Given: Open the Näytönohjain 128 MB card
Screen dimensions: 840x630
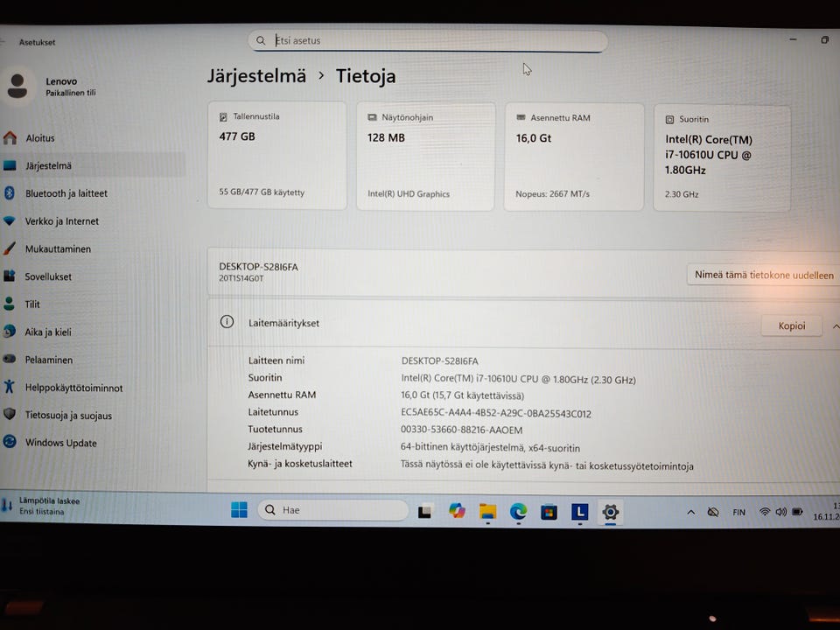Looking at the screenshot, I should click(425, 157).
